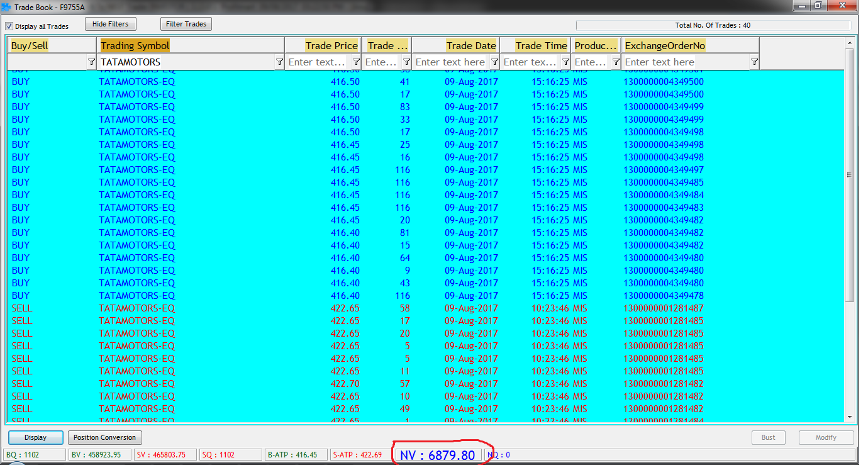
Task: Maximize the Trade Book window
Action: 818,6
